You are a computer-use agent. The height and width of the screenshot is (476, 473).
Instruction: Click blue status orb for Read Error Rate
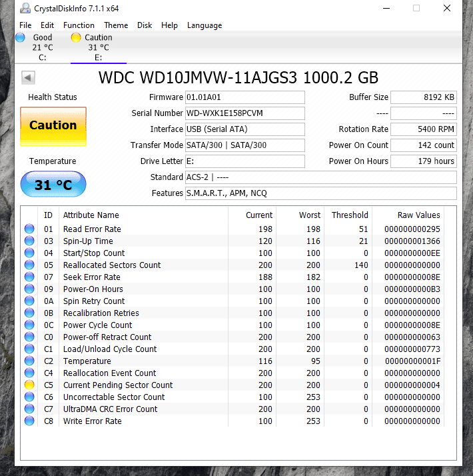[29, 229]
